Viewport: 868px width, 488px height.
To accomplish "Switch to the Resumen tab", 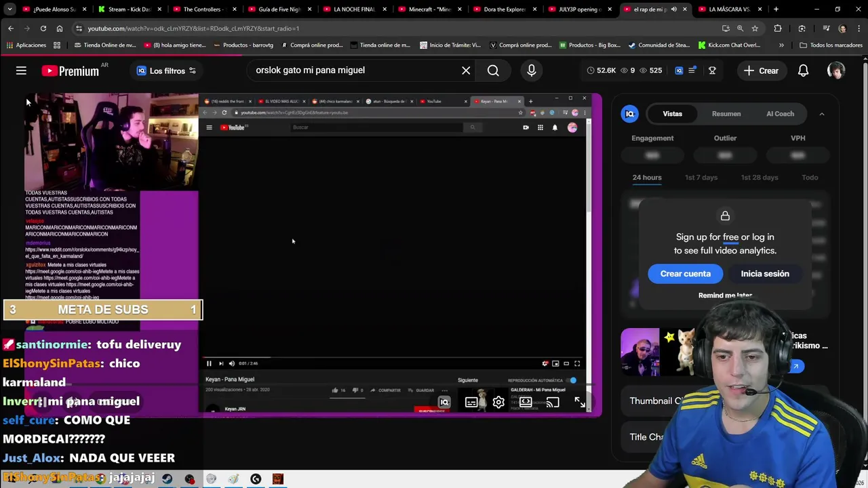I will [x=726, y=114].
